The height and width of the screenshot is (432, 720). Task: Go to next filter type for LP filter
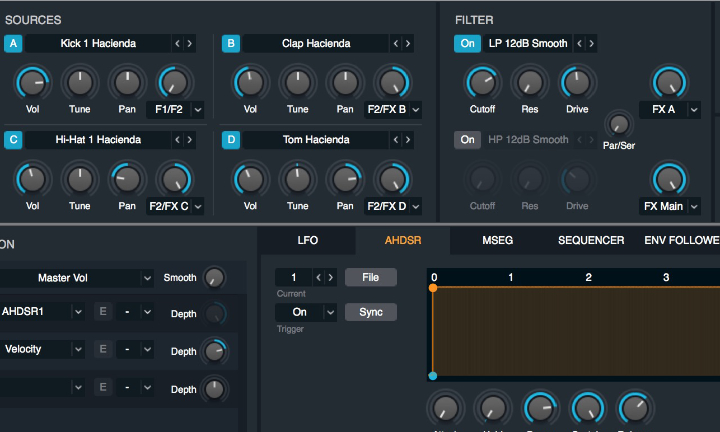[x=591, y=44]
